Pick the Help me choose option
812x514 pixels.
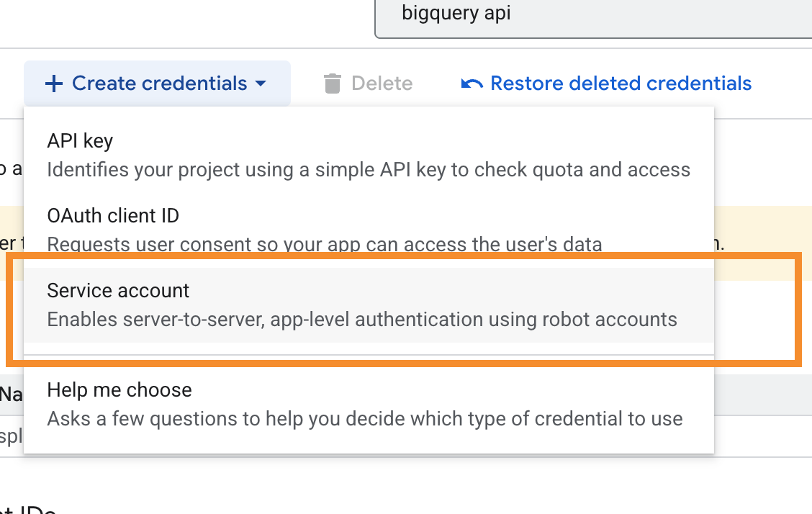pos(369,405)
